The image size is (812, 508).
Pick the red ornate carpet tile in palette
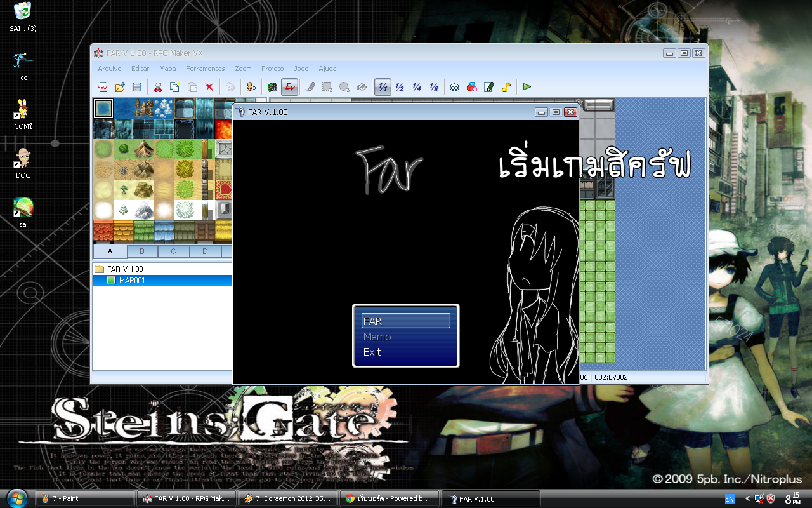(225, 190)
